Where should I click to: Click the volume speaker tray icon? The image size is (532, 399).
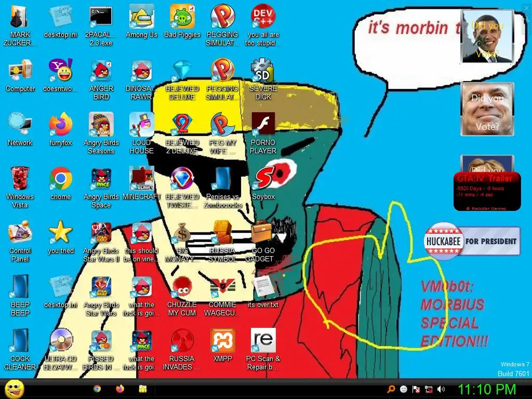tap(441, 389)
